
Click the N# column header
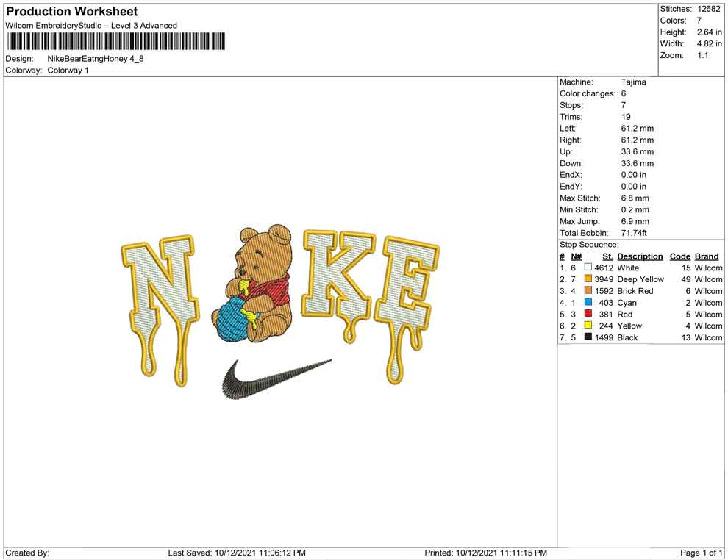[577, 256]
